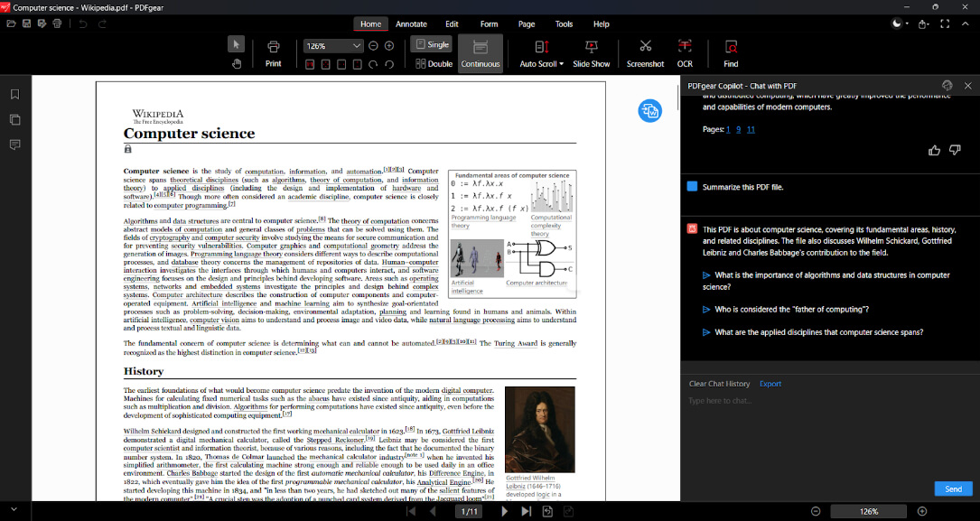Jump to page 9 link in Copilot
The image size is (980, 521).
point(738,129)
